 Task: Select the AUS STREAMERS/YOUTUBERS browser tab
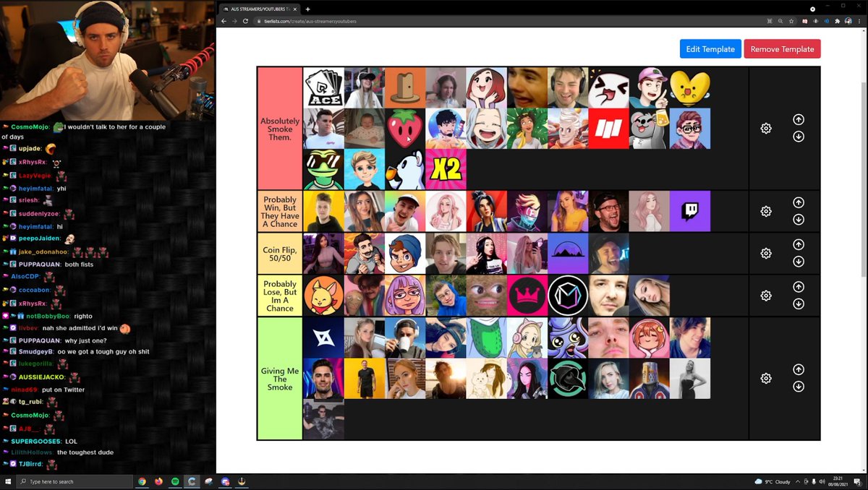(259, 9)
